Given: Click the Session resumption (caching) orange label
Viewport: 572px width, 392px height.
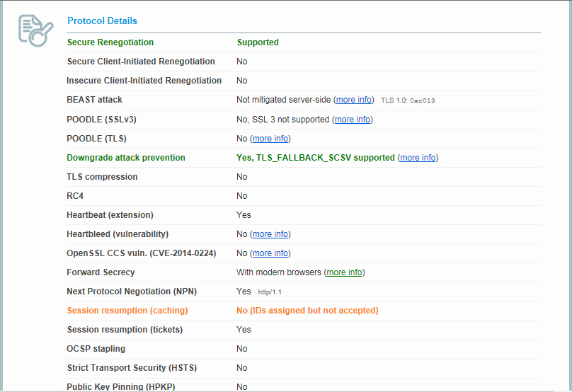Looking at the screenshot, I should click(x=127, y=311).
